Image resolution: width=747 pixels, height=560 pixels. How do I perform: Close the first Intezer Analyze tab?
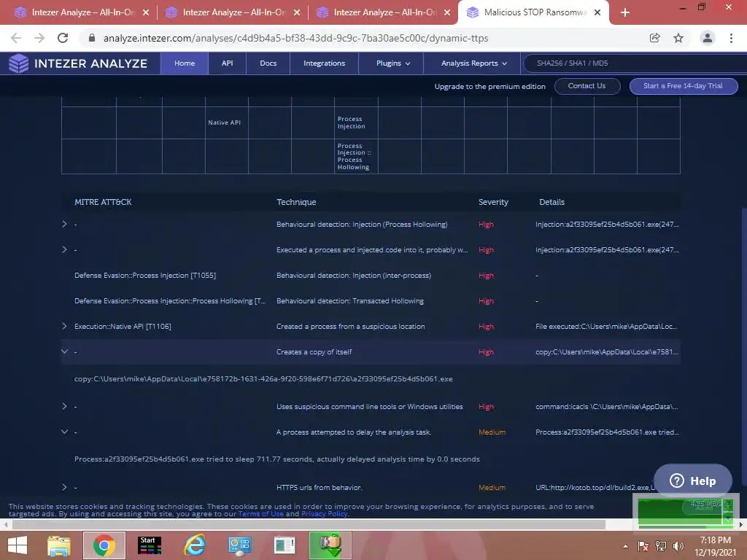click(146, 12)
